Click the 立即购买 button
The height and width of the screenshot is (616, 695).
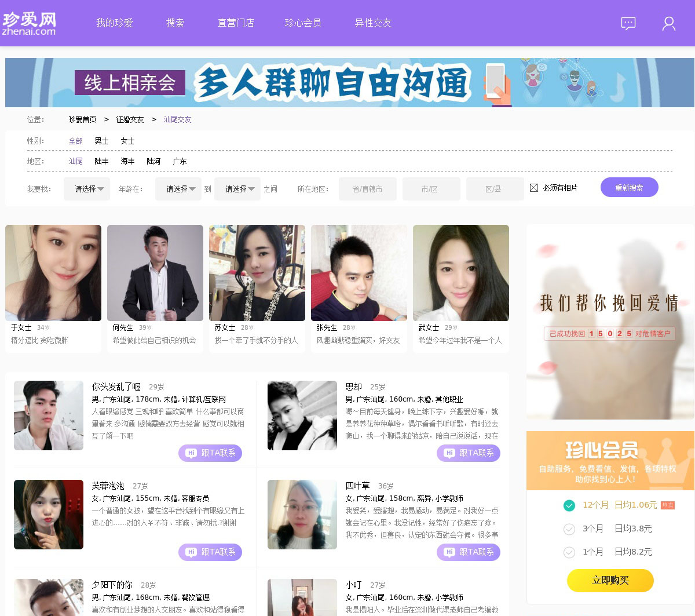[610, 580]
